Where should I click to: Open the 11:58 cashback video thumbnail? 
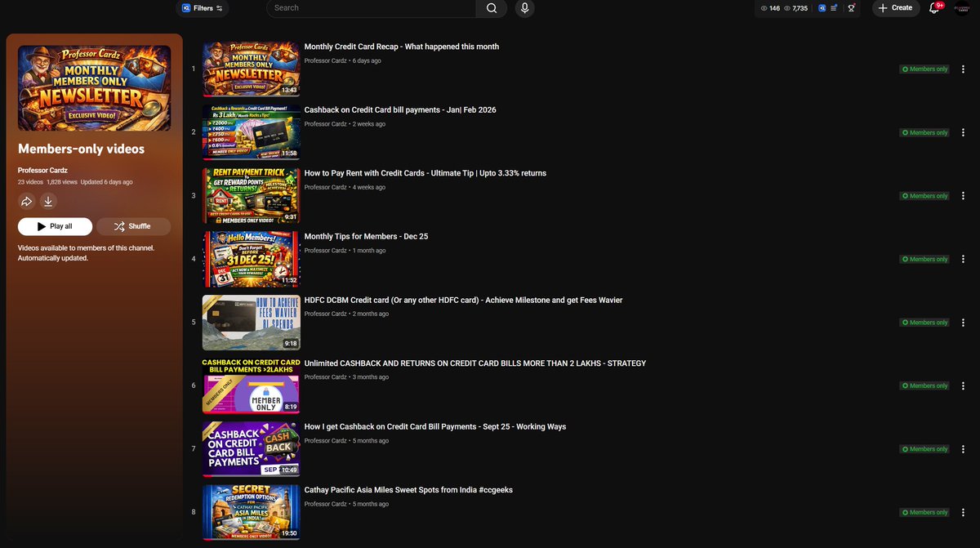pos(251,132)
